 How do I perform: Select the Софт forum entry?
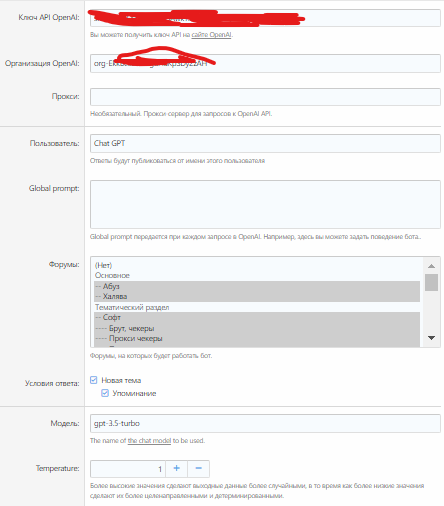tap(257, 317)
